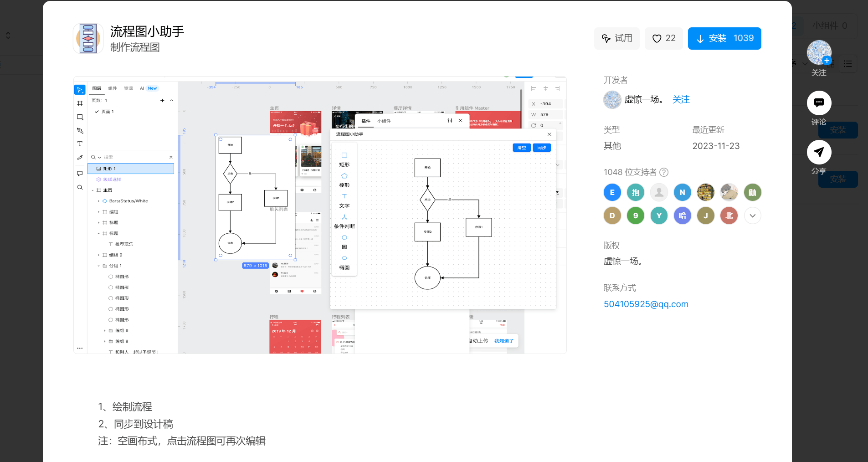Select the Text tool in the left toolbar

80,144
